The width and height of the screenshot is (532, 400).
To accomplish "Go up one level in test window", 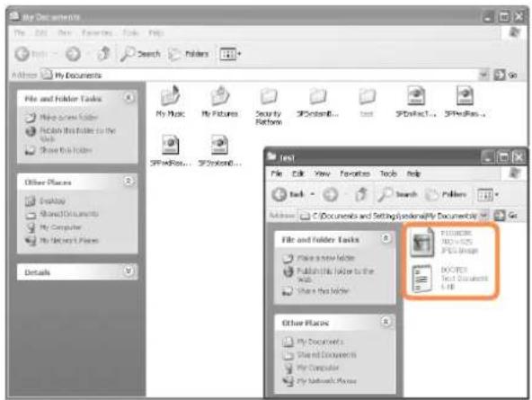I will click(361, 194).
